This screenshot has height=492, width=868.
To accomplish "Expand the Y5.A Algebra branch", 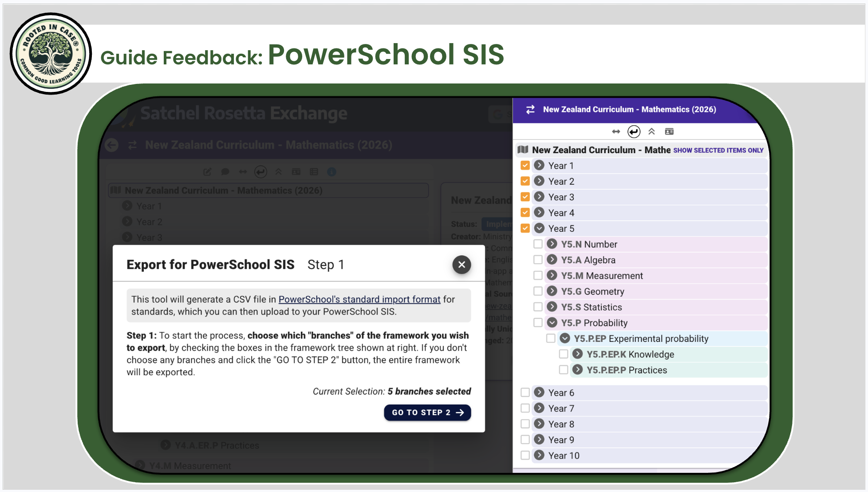I will pyautogui.click(x=552, y=260).
